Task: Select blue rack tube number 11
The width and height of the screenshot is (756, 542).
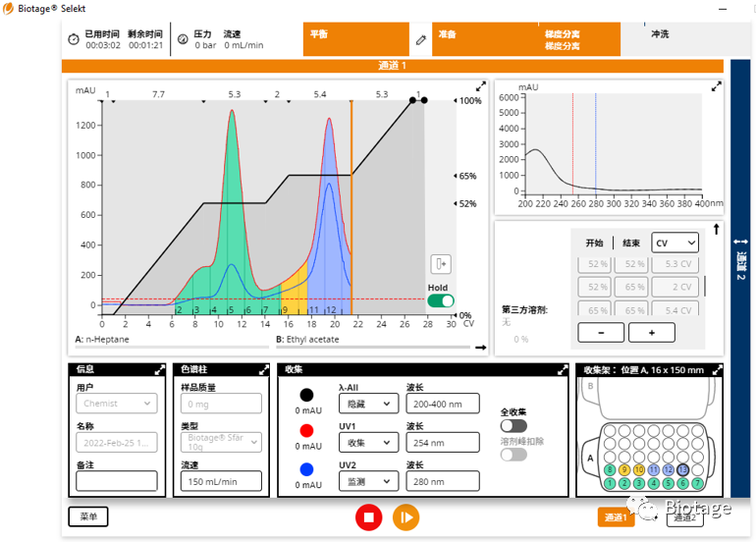Action: click(654, 469)
